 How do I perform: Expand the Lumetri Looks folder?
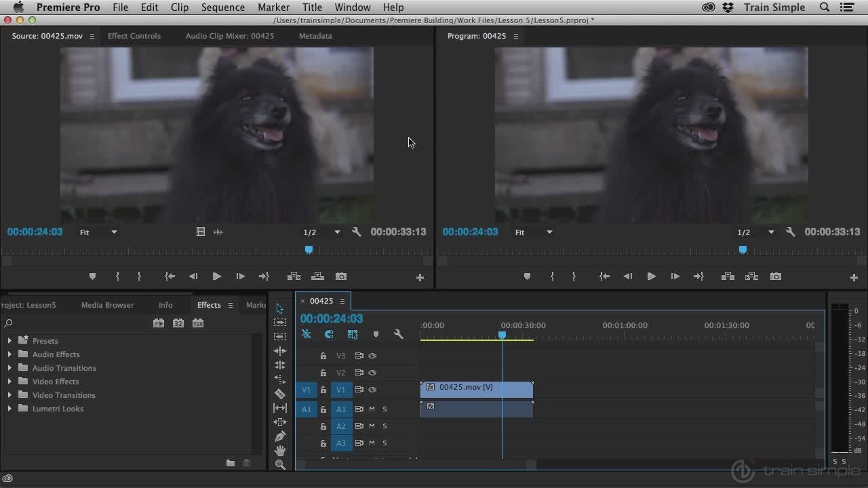(x=9, y=409)
